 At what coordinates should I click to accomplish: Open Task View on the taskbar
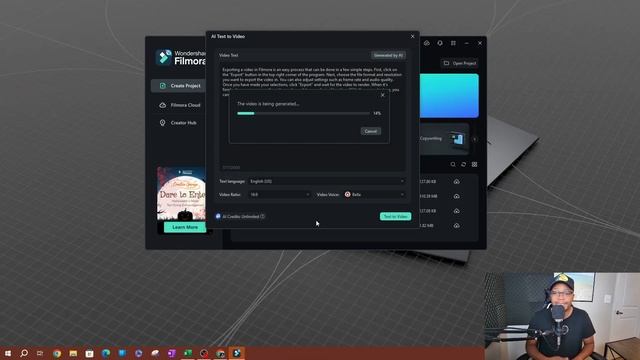40,353
